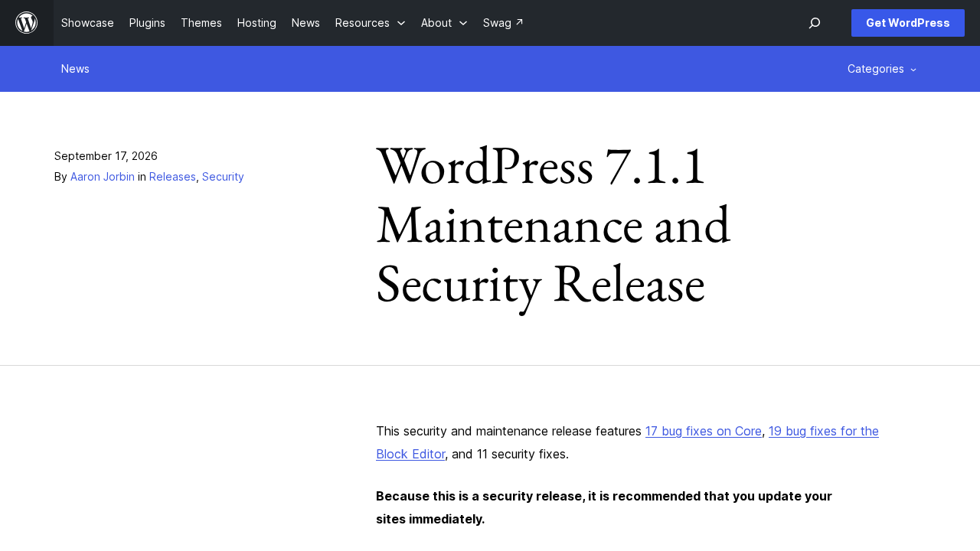Open the News link in the blue bar
Viewport: 980px width, 551px height.
tap(75, 69)
